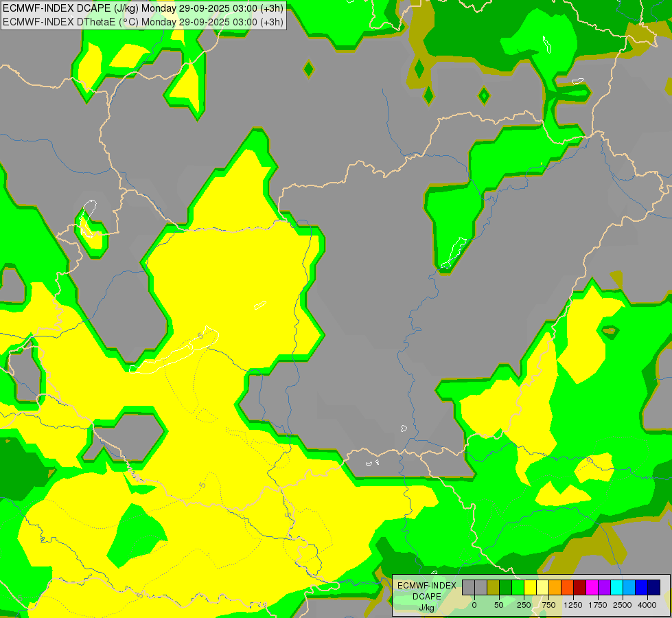Click the legend value label '750'
672x618 pixels.
(548, 605)
